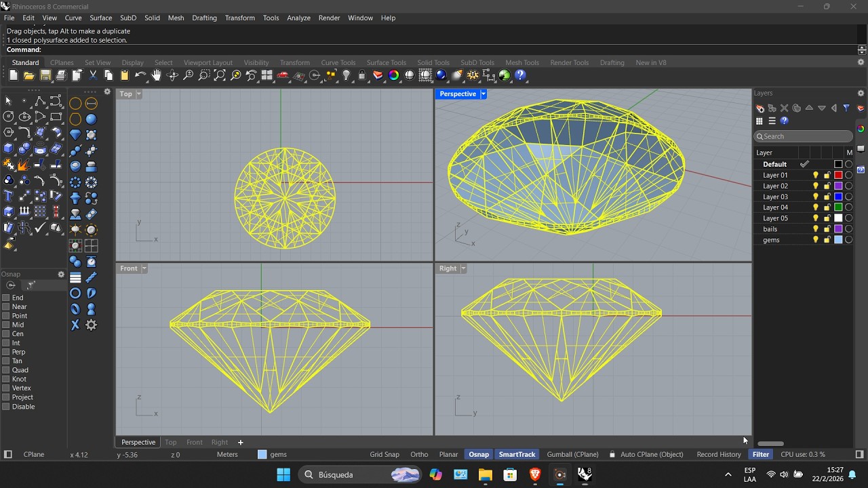Viewport: 868px width, 488px height.
Task: Click the Undo arrow icon
Action: [140, 75]
